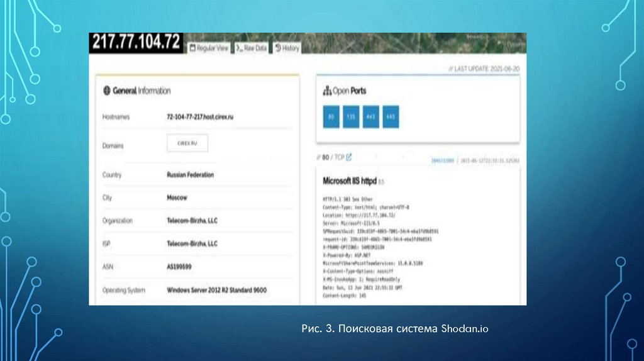644x361 pixels.
Task: Click the Moscow city value
Action: point(177,197)
